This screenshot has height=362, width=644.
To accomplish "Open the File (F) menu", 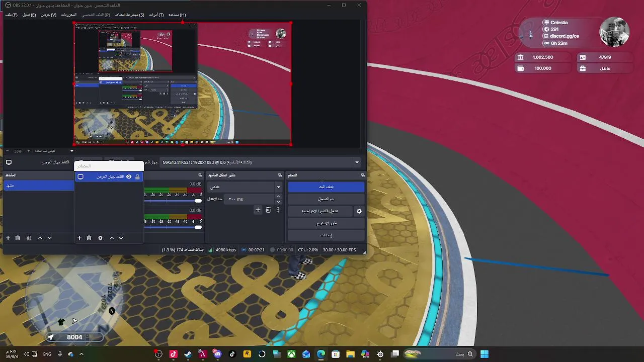I will 12,15.
